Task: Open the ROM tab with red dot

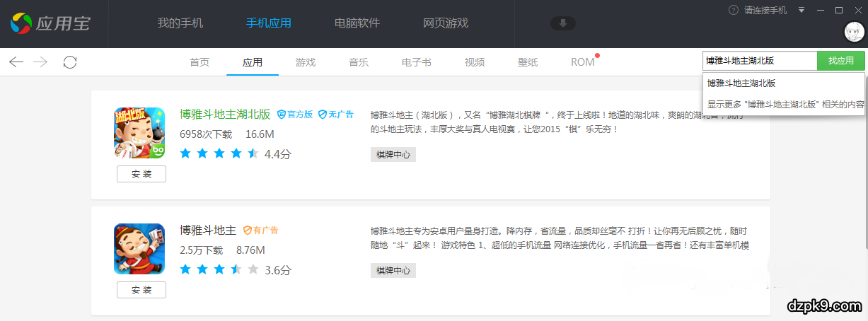Action: pyautogui.click(x=583, y=62)
